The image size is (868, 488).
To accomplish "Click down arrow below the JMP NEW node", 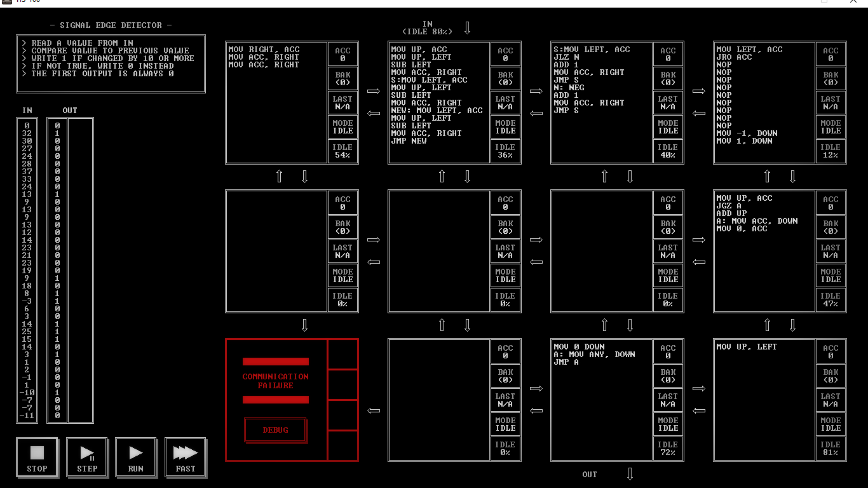I will tap(467, 177).
